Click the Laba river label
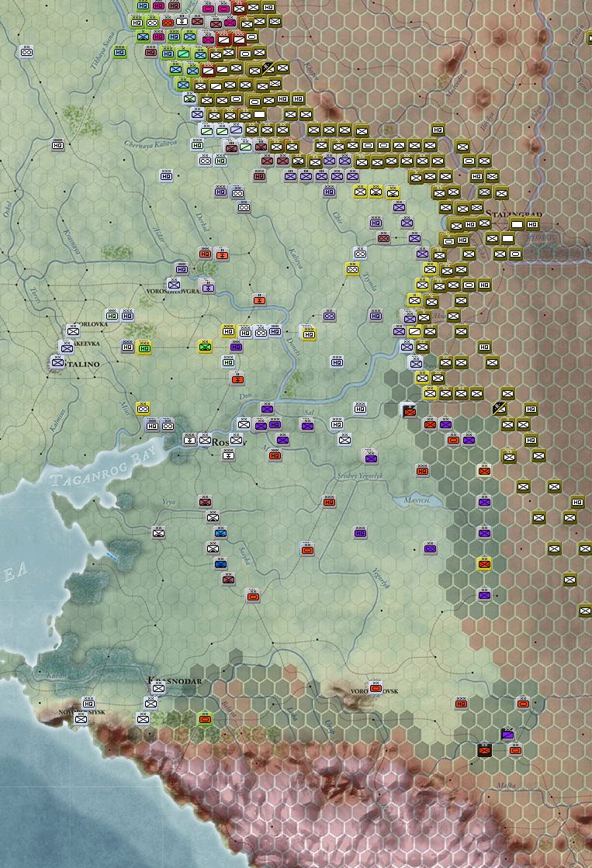 [x=292, y=712]
